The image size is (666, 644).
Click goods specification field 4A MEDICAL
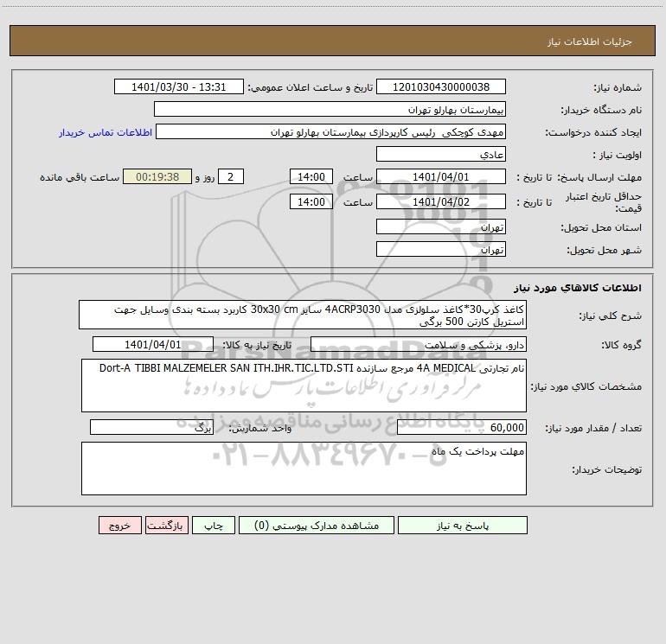click(304, 386)
